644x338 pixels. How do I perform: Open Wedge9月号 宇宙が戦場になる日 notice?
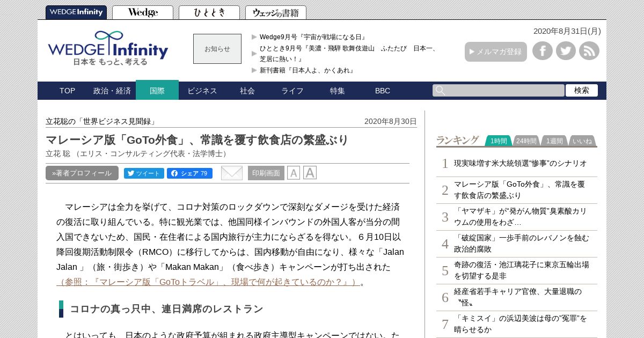point(313,37)
